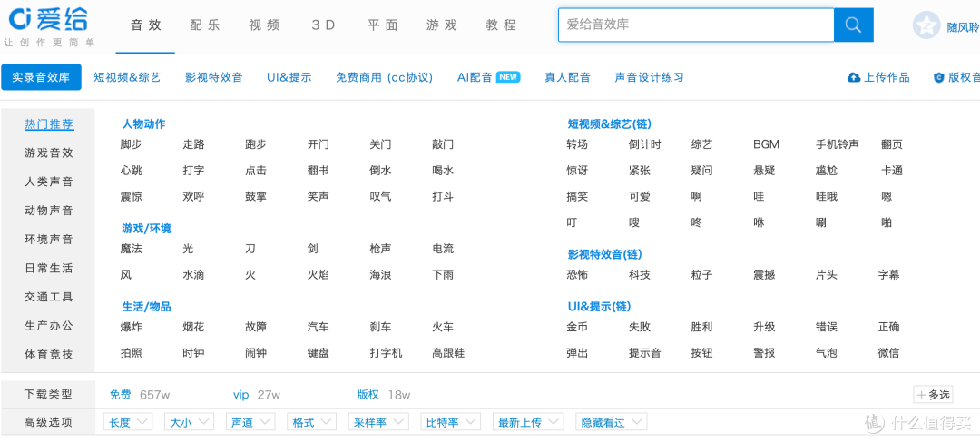Click the 海浪 sound tag
Image resolution: width=980 pixels, height=443 pixels.
point(380,275)
